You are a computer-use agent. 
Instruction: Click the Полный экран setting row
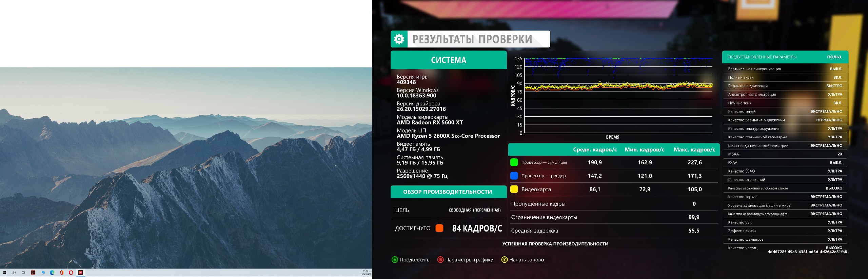click(785, 77)
